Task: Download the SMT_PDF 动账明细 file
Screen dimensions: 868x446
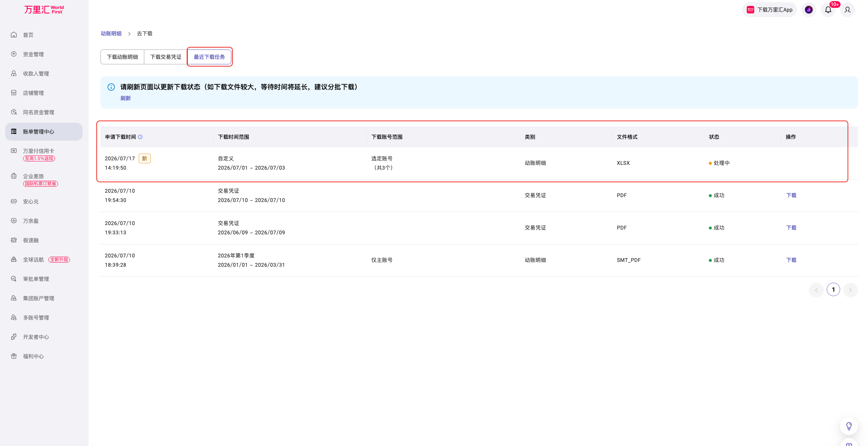Action: 791,260
